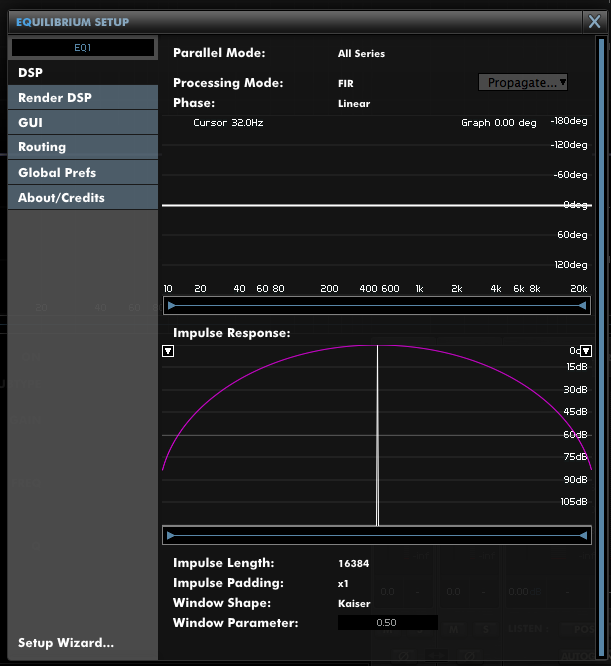The width and height of the screenshot is (611, 666).
Task: Change Phase value Linear
Action: [x=354, y=104]
